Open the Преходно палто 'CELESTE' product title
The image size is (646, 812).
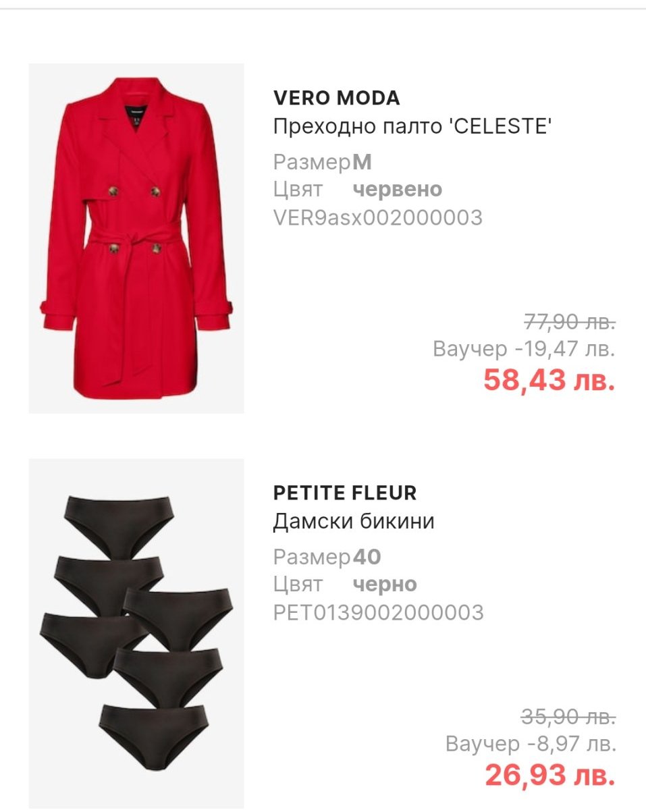[412, 126]
